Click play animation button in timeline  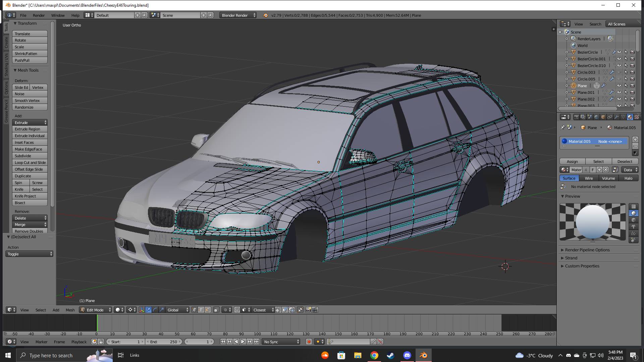243,342
